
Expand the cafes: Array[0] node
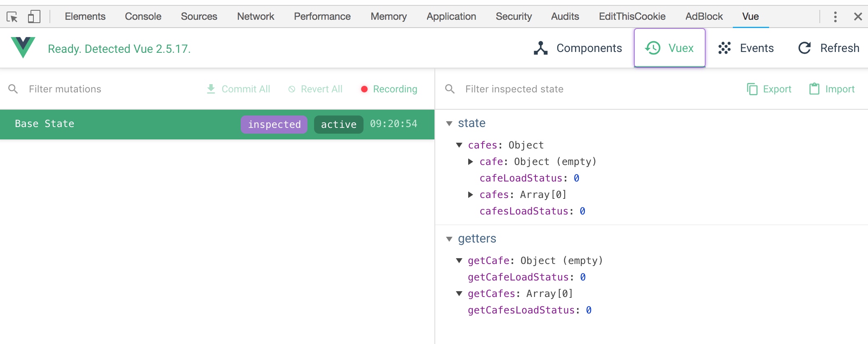pyautogui.click(x=470, y=195)
